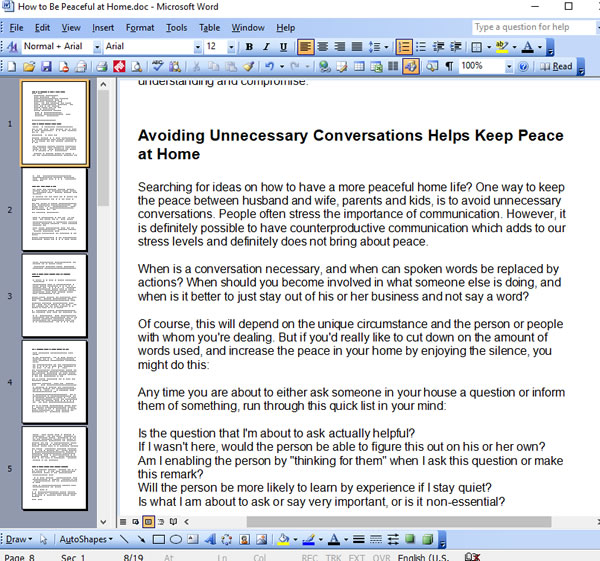
Task: Save the document with floppy icon
Action: click(46, 67)
